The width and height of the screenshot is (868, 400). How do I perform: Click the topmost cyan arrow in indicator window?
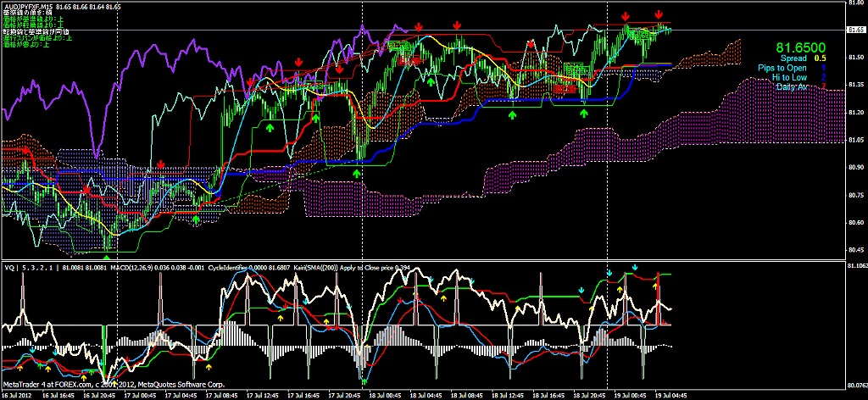coord(609,274)
